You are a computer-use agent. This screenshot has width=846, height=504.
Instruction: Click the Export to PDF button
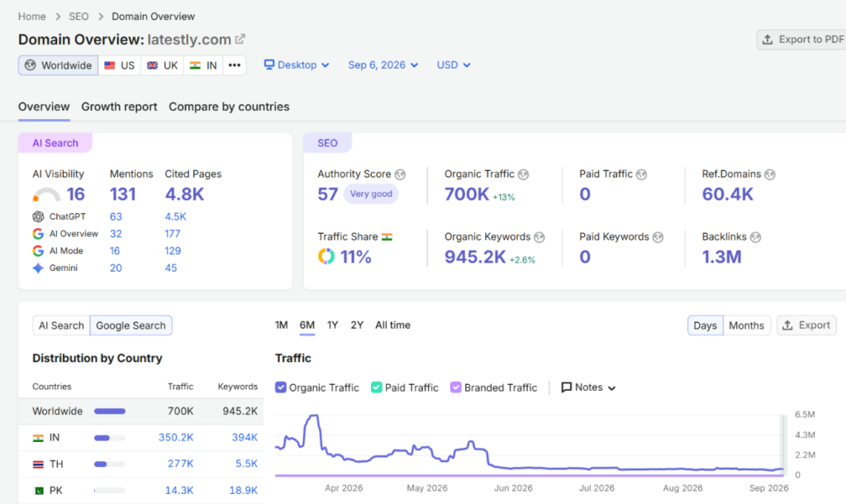tap(803, 40)
